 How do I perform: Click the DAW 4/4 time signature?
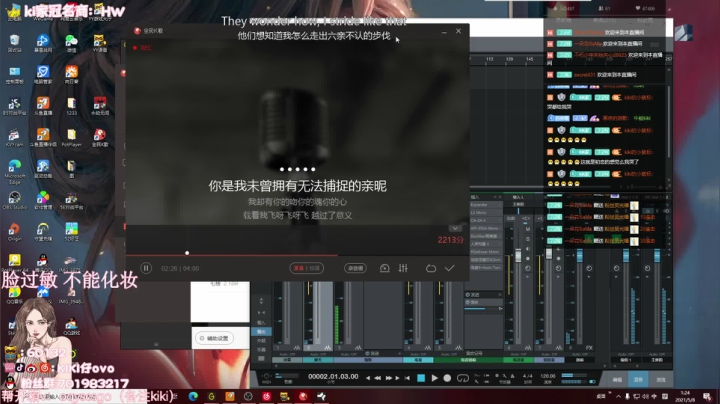(x=528, y=376)
